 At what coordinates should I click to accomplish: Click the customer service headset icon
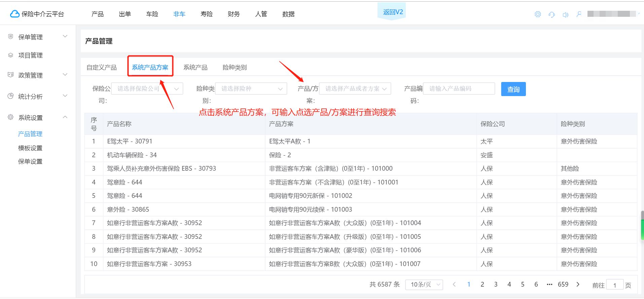tap(551, 14)
